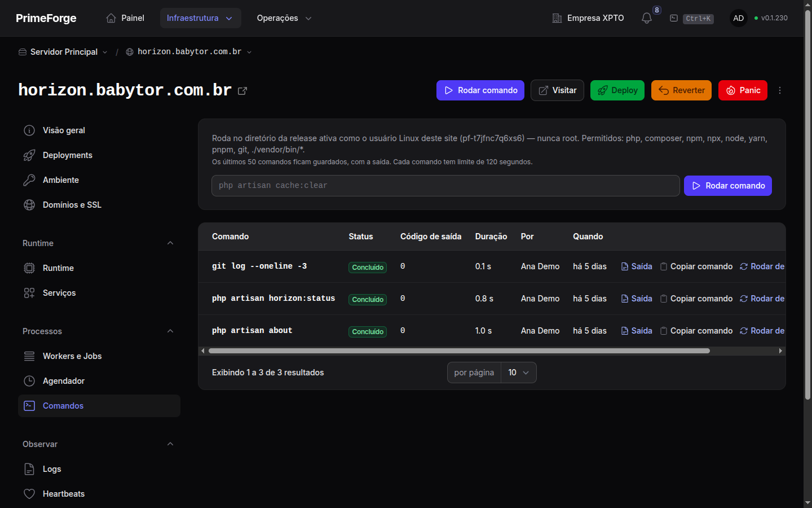Open Heartbeats in the sidebar
This screenshot has width=812, height=508.
(x=99, y=494)
